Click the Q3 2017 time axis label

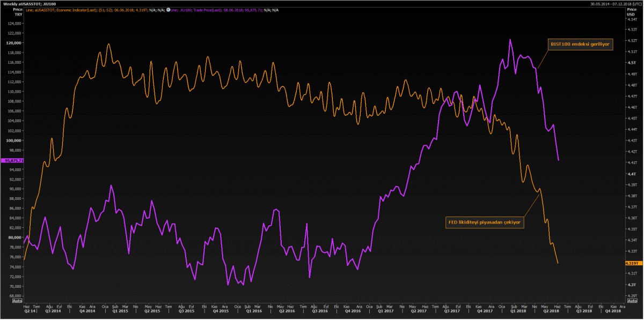(x=452, y=310)
